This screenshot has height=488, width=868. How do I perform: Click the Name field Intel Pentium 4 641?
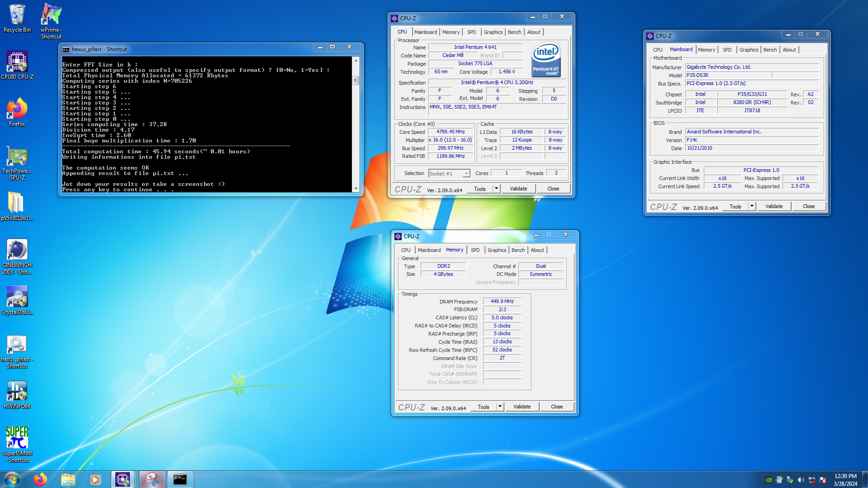(x=475, y=47)
